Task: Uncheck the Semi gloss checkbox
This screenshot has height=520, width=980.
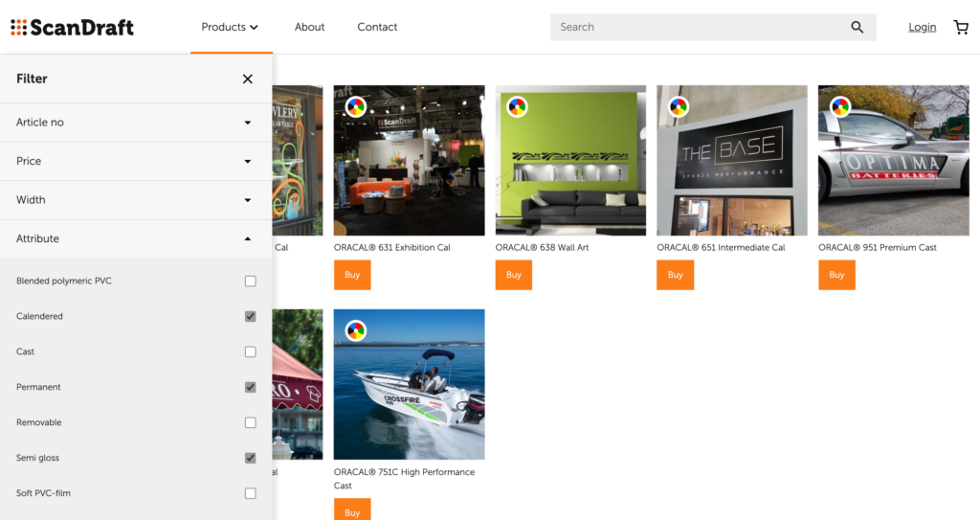Action: (250, 458)
